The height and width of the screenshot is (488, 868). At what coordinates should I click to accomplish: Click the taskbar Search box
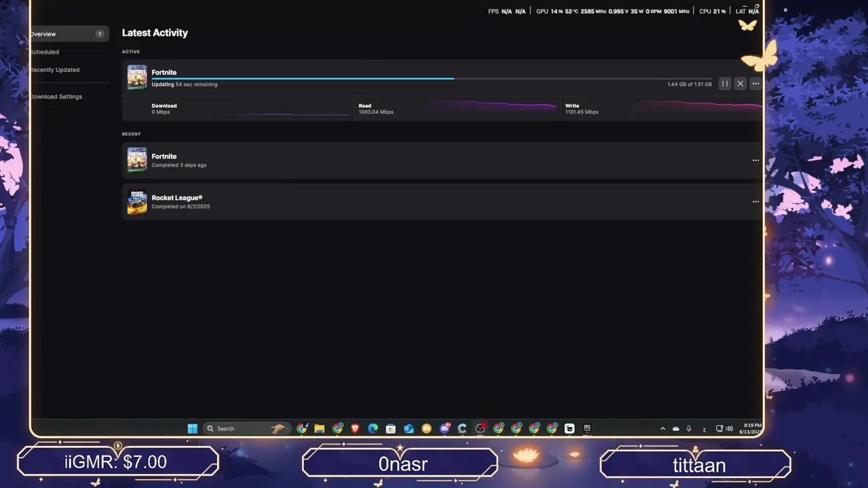[247, 428]
